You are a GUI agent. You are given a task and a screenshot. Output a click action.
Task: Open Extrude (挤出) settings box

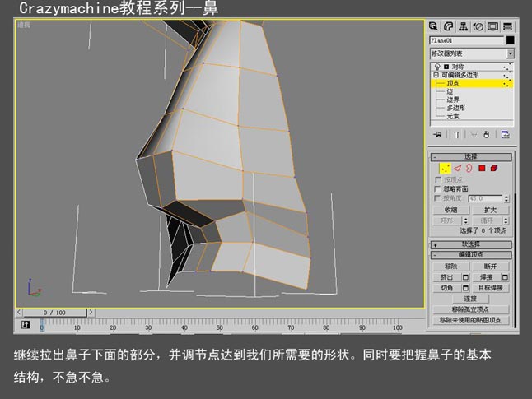click(x=465, y=277)
